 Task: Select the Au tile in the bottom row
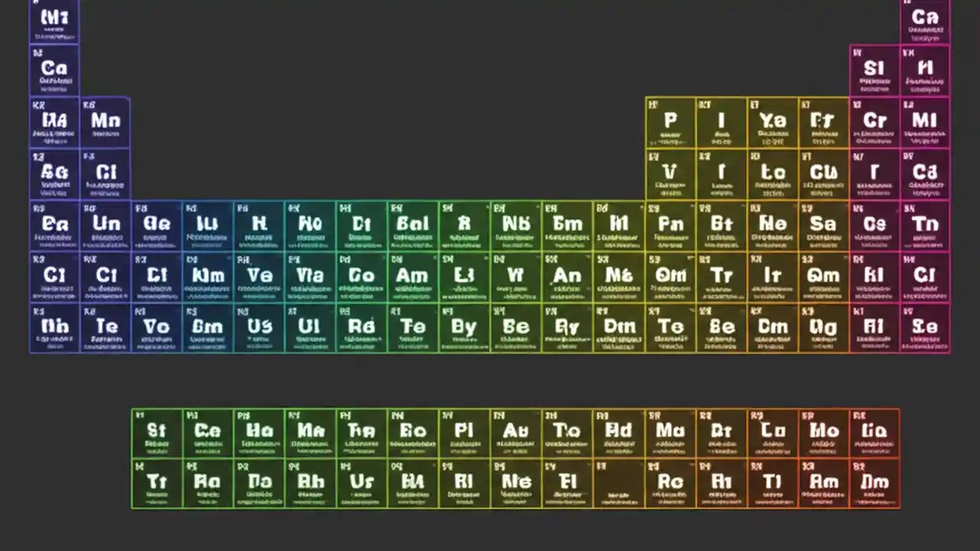(514, 430)
